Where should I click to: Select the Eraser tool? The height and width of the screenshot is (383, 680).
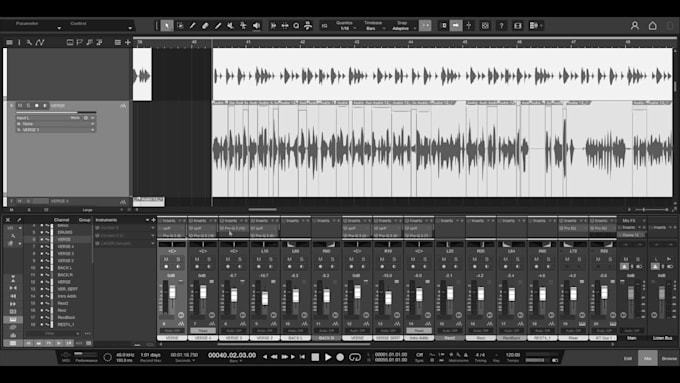(x=205, y=26)
